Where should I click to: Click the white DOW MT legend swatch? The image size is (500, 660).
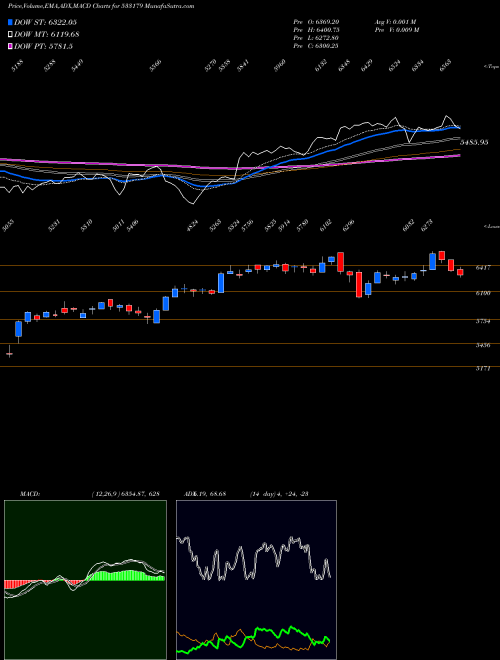tap(11, 35)
